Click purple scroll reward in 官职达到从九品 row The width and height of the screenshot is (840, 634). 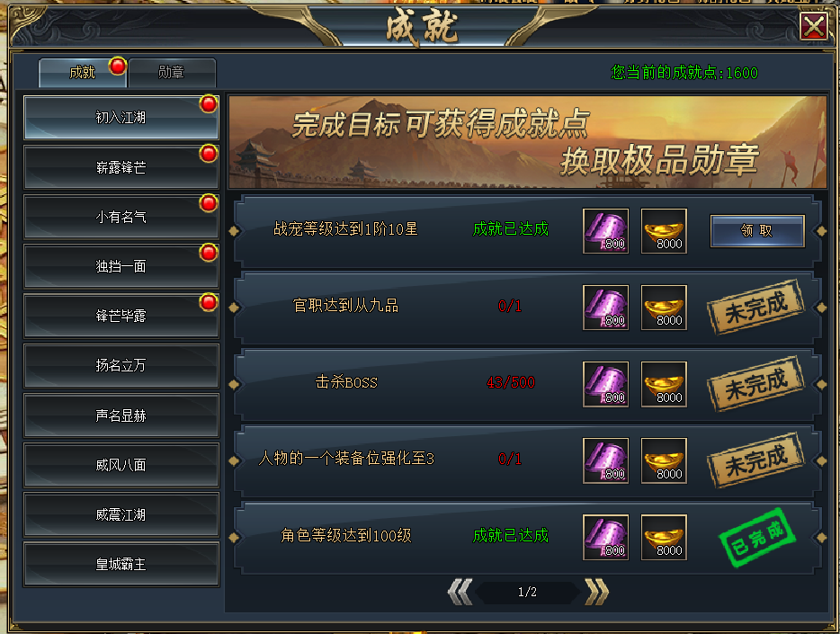(606, 308)
